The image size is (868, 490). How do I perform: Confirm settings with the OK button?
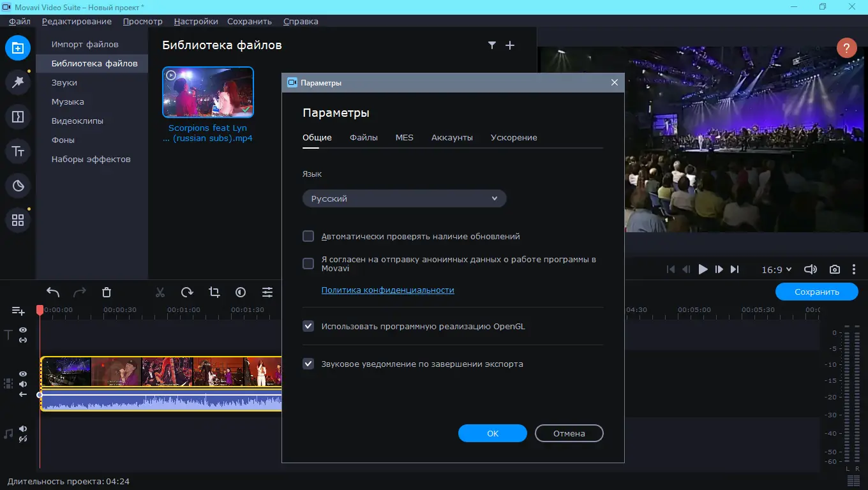[x=493, y=433]
